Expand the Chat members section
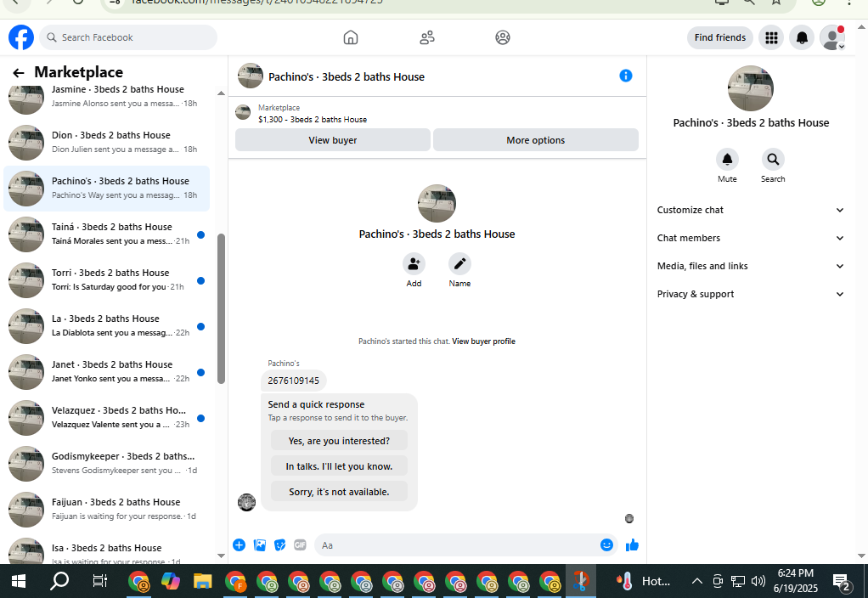Screen dimensions: 868x598 click(751, 238)
